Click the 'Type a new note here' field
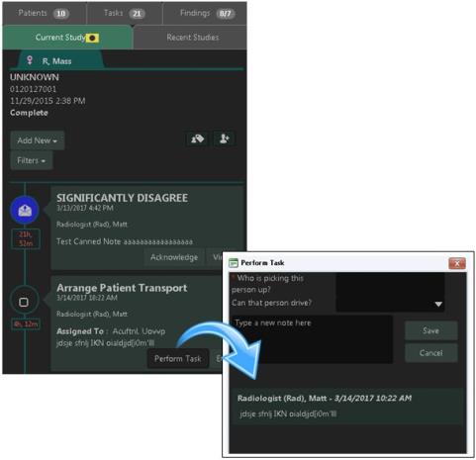Viewport: 476px width, 460px height. pyautogui.click(x=313, y=339)
